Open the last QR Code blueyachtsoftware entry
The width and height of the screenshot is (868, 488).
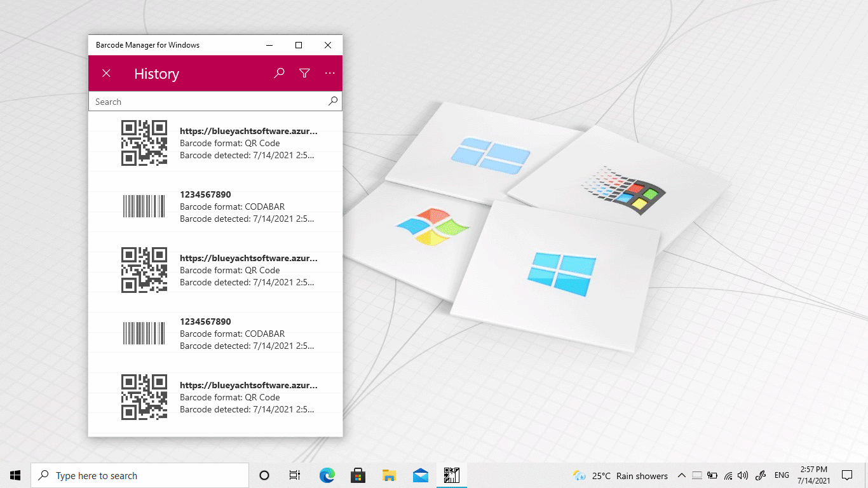point(248,397)
